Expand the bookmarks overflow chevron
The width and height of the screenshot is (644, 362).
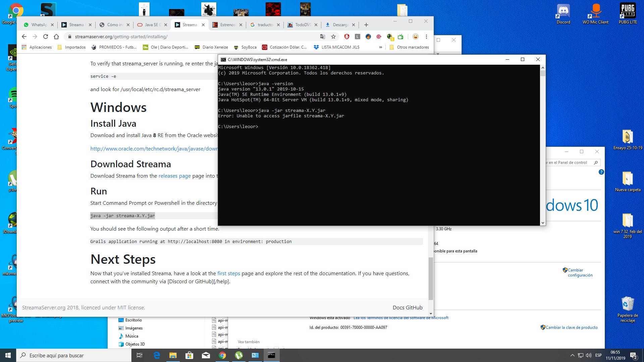click(380, 47)
